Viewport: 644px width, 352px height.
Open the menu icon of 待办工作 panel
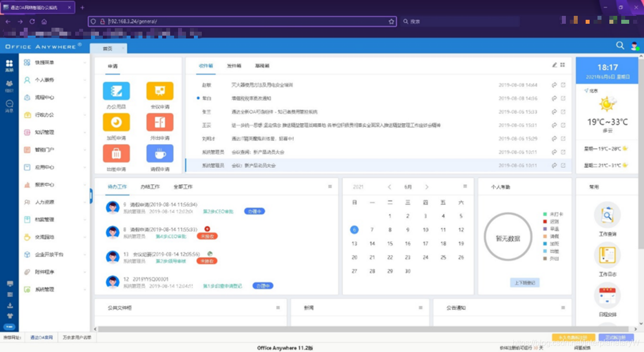[330, 187]
